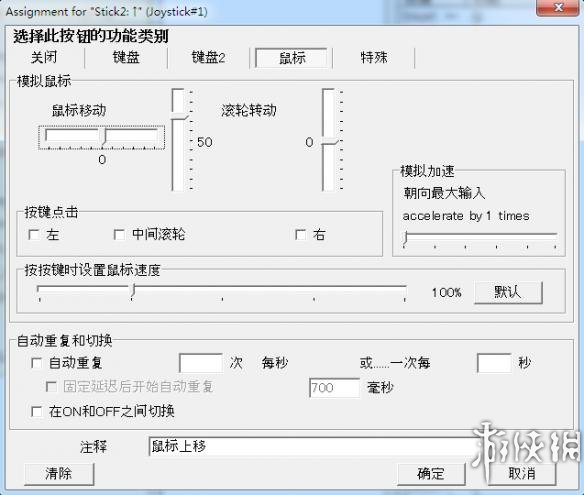Click the 取消 button

[x=522, y=474]
